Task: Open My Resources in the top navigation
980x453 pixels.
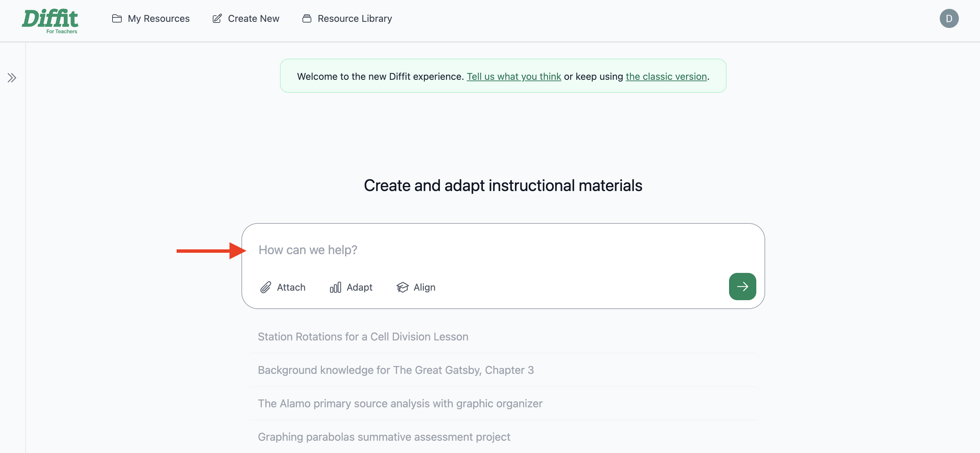Action: tap(151, 19)
